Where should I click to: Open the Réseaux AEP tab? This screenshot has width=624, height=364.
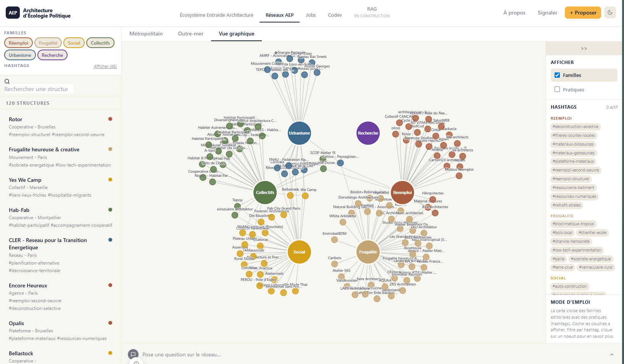(x=280, y=15)
